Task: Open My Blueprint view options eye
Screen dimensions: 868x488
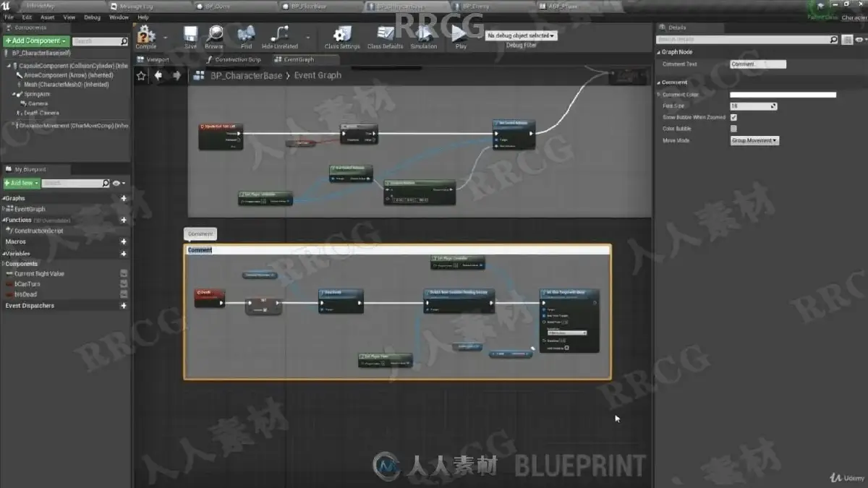Action: tap(119, 184)
